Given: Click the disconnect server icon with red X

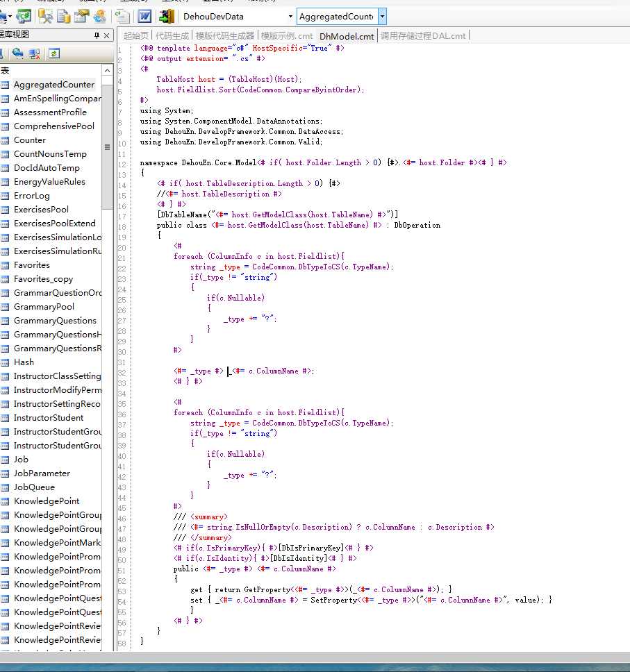Looking at the screenshot, I should pyautogui.click(x=34, y=53).
